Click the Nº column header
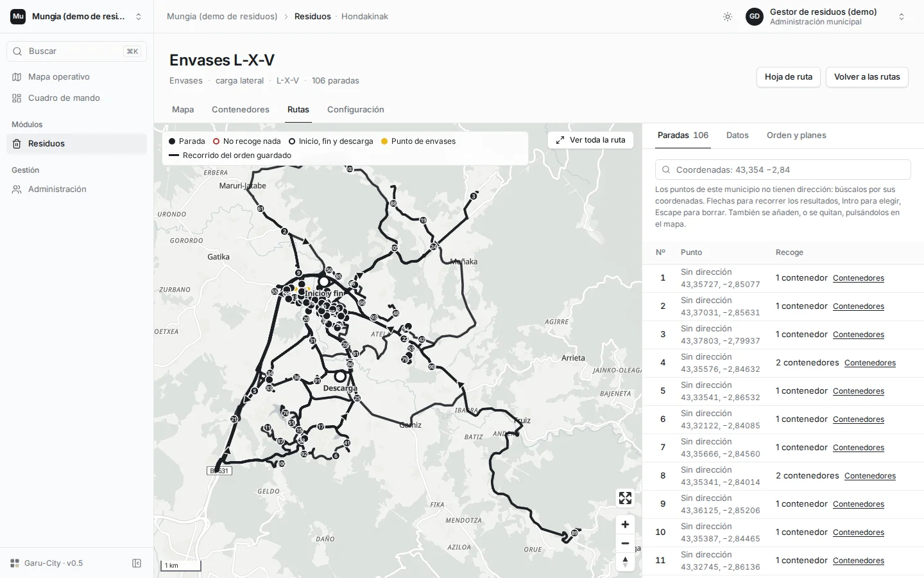 (x=660, y=252)
